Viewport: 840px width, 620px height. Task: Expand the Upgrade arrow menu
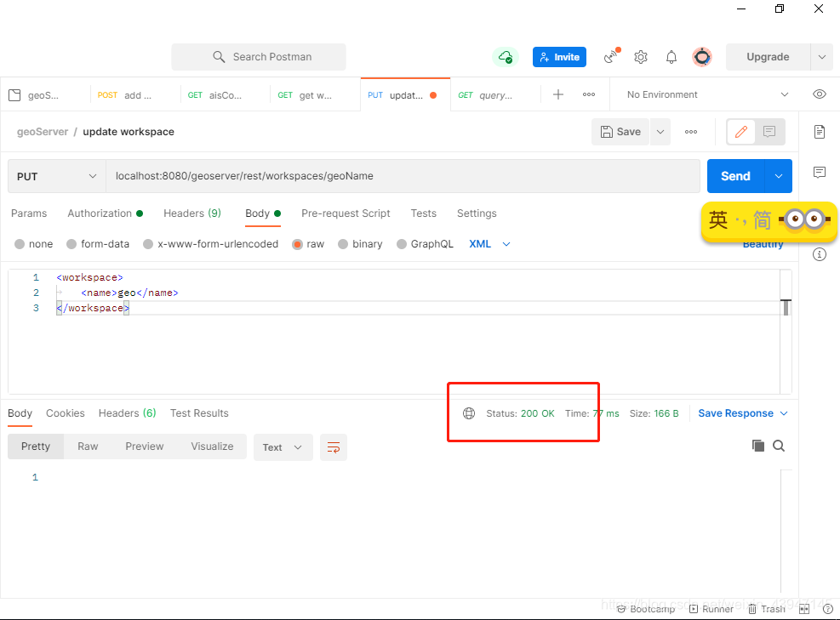[x=822, y=57]
